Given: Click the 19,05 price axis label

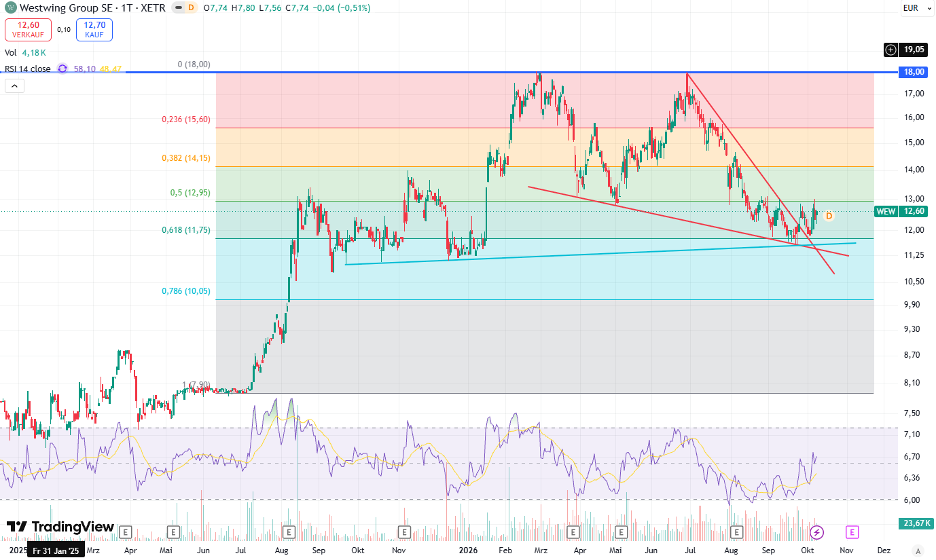Looking at the screenshot, I should point(914,50).
